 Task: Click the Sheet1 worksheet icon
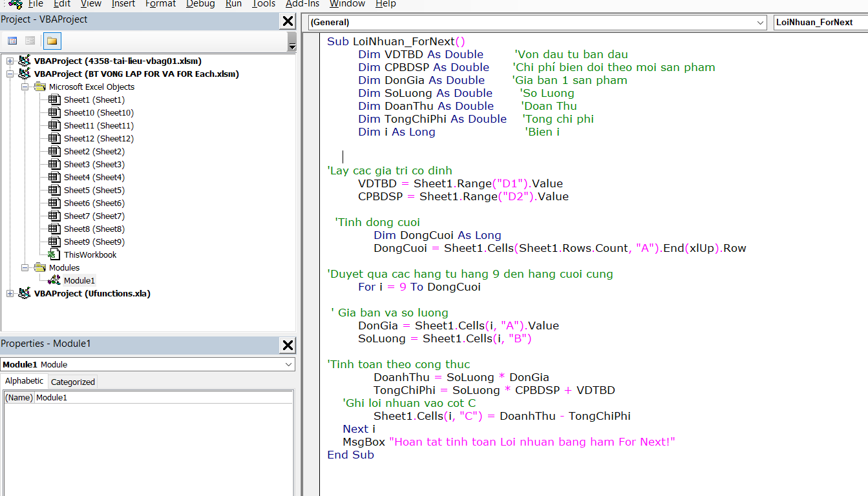click(54, 99)
